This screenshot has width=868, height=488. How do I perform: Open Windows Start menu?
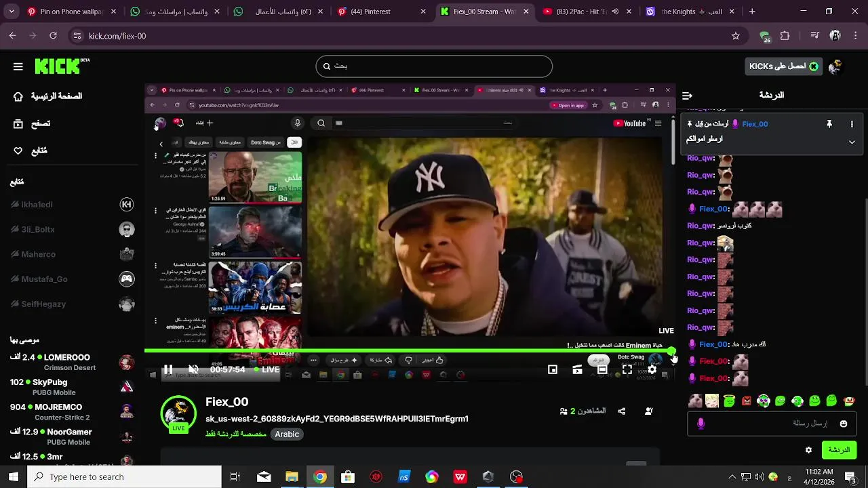[14, 477]
